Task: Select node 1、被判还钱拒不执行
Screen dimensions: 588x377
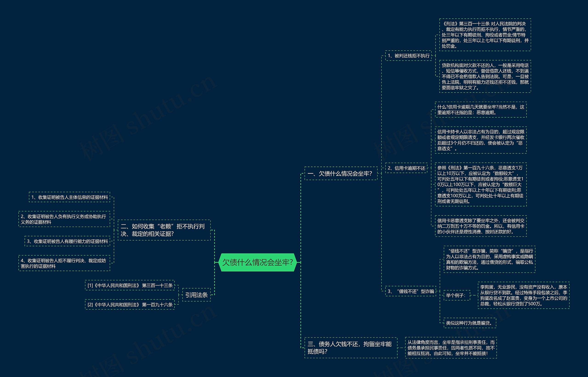Action: (408, 56)
